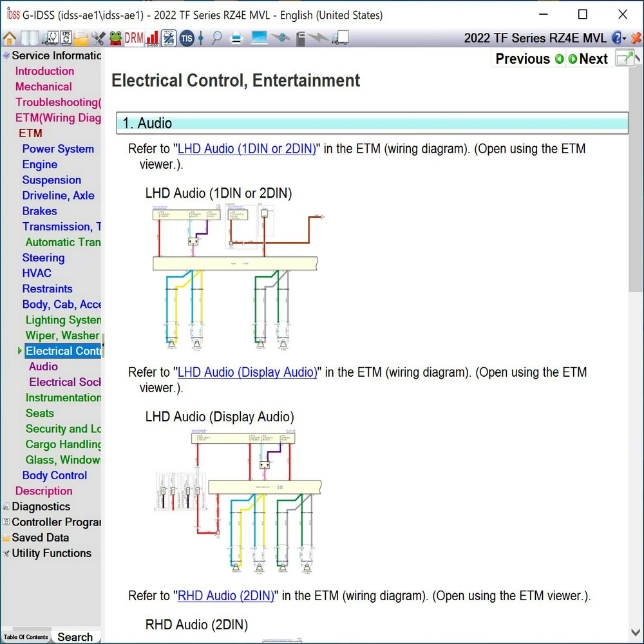Open RHD Audio (2DIN) link

[x=225, y=596]
